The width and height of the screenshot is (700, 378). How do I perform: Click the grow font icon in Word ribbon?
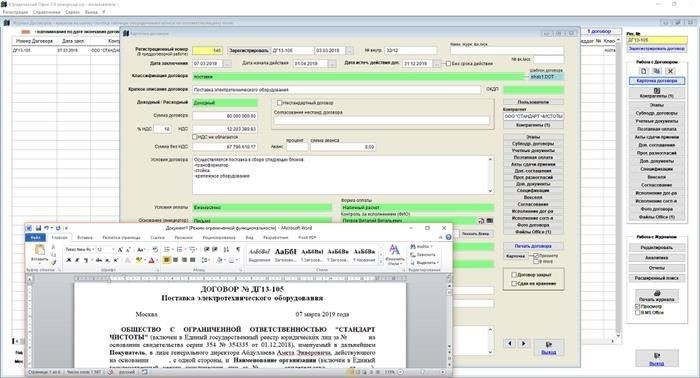click(x=120, y=249)
